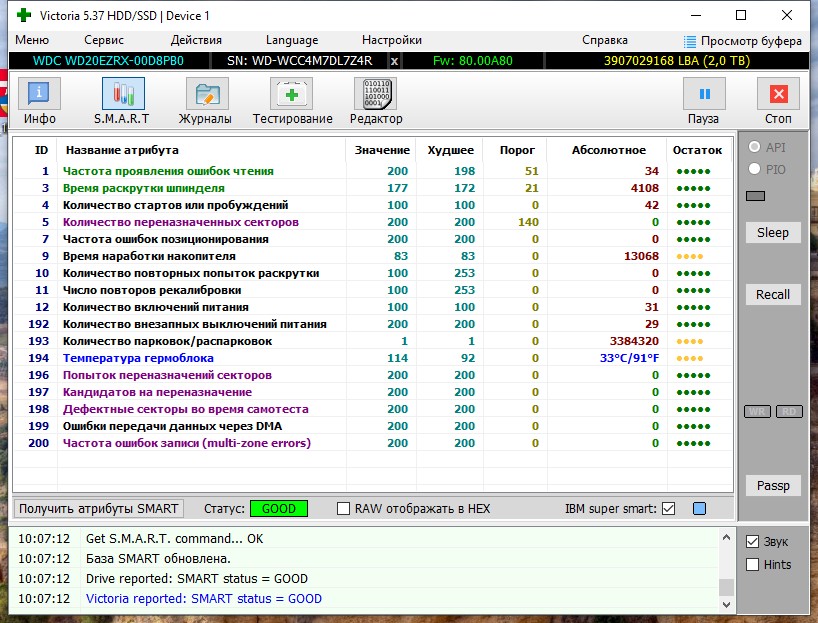Screen dimensions: 818x623
Task: Select row Количество включений питания
Action: (x=372, y=307)
